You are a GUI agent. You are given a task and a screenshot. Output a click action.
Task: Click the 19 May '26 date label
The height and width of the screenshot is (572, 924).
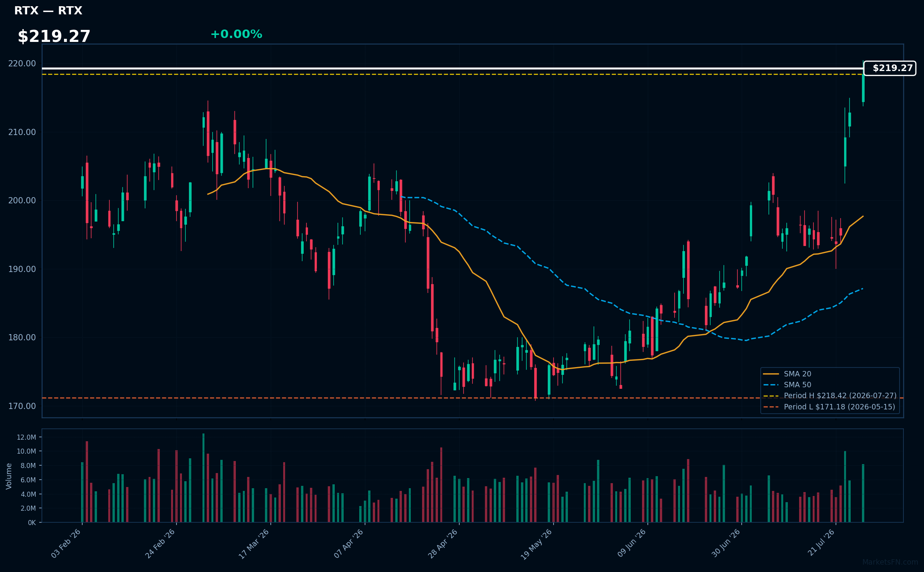point(536,544)
